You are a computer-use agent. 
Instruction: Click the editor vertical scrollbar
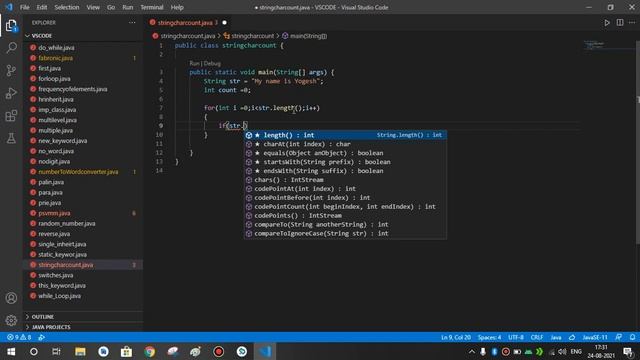pyautogui.click(x=637, y=143)
